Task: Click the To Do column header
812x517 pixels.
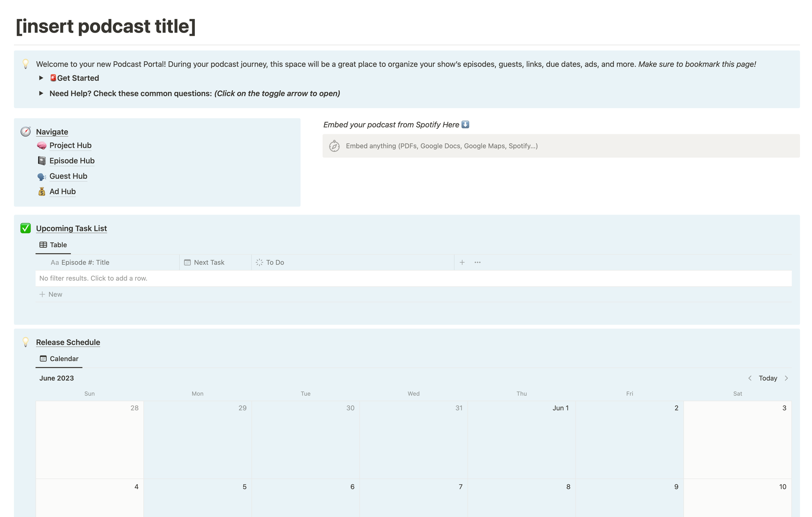Action: (x=353, y=262)
